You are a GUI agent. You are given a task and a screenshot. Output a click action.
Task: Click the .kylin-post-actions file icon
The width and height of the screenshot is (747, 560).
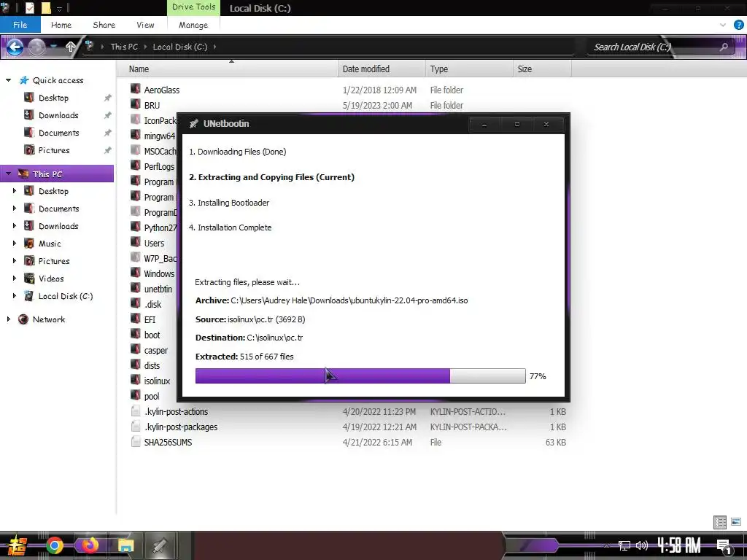coord(136,411)
